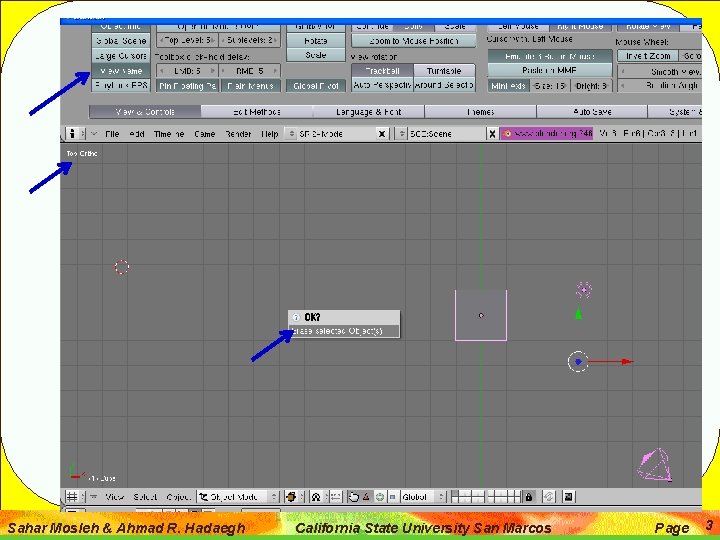Enable the Global Scene toggle
The image size is (720, 540).
tap(121, 41)
